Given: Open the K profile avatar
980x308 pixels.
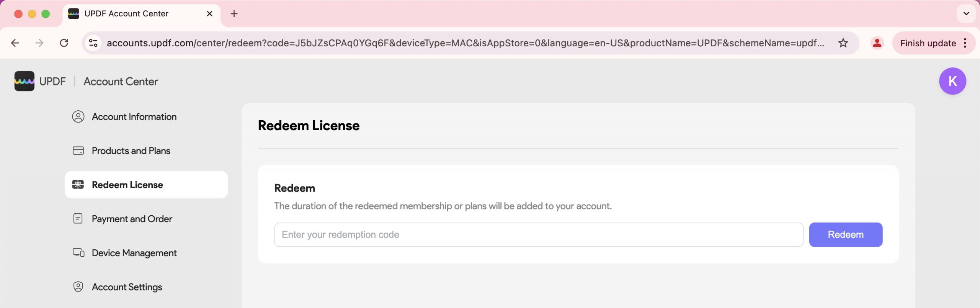Looking at the screenshot, I should coord(952,81).
